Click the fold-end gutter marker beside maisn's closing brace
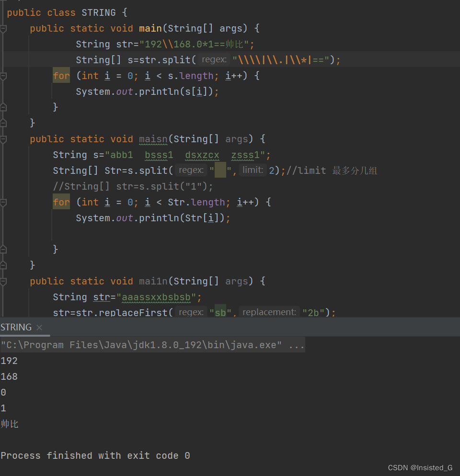Screen dimensions: 460x476 pyautogui.click(x=4, y=265)
